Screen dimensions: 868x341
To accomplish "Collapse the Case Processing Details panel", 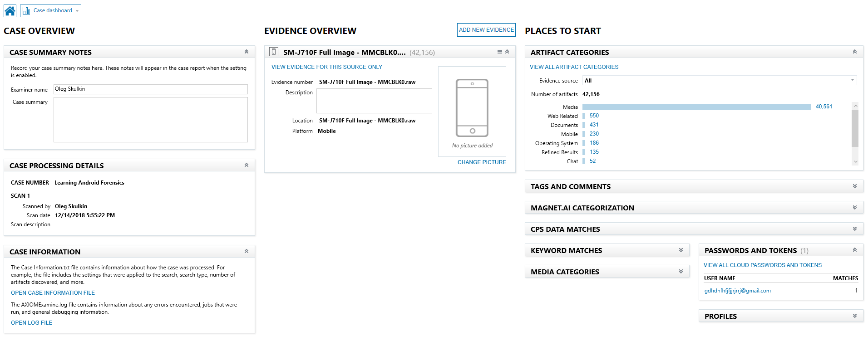I will 247,165.
